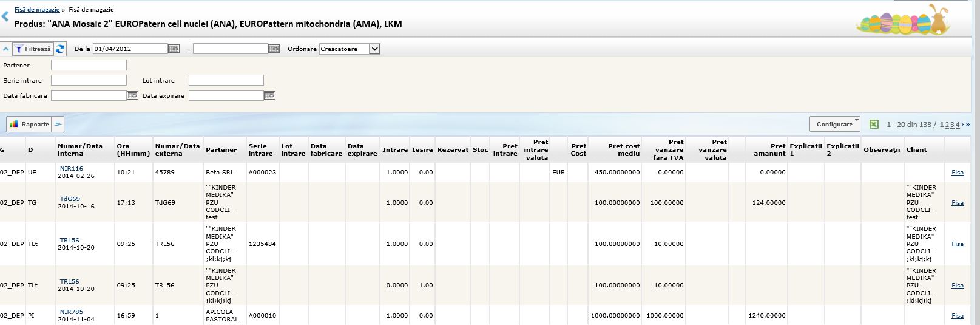
Task: Click into the Partener input field
Action: pyautogui.click(x=89, y=65)
